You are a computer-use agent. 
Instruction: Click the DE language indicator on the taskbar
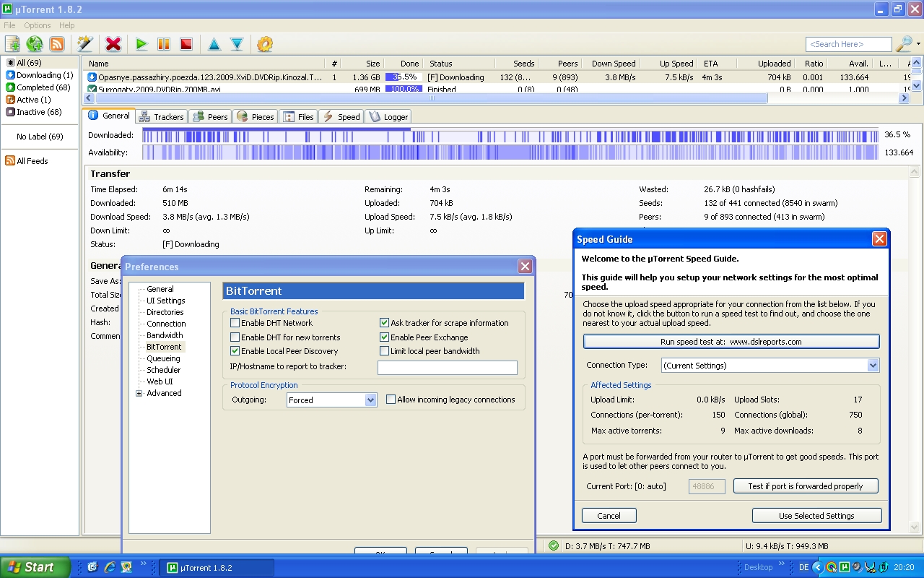coord(804,567)
